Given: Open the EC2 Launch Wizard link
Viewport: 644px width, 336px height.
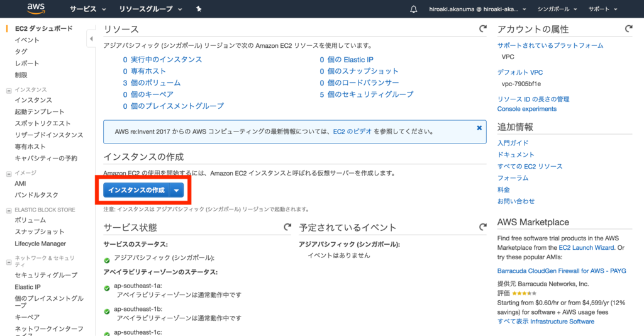Looking at the screenshot, I should coord(587,248).
